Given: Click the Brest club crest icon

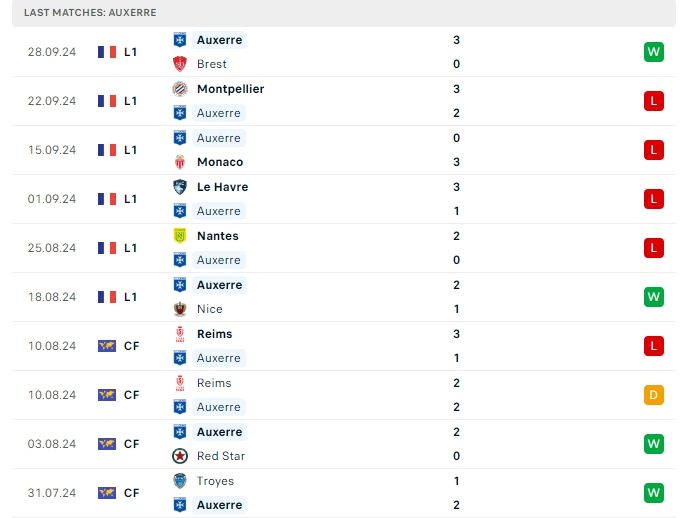Looking at the screenshot, I should coord(180,64).
